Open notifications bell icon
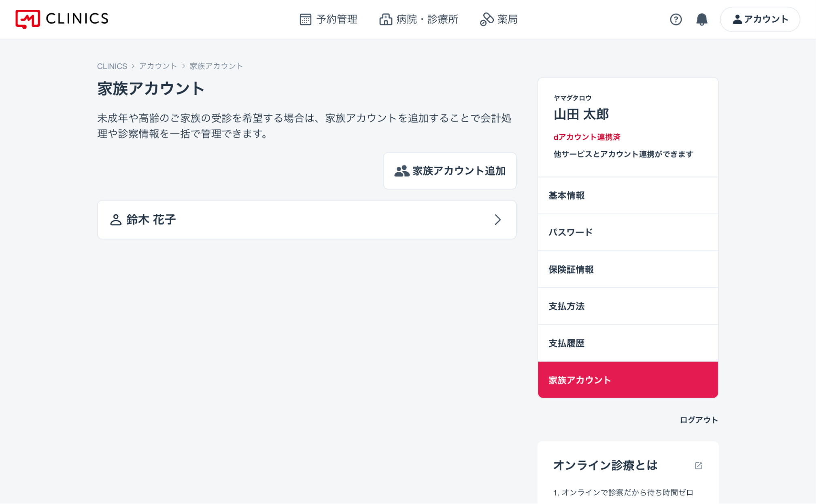Image resolution: width=816 pixels, height=504 pixels. tap(701, 19)
